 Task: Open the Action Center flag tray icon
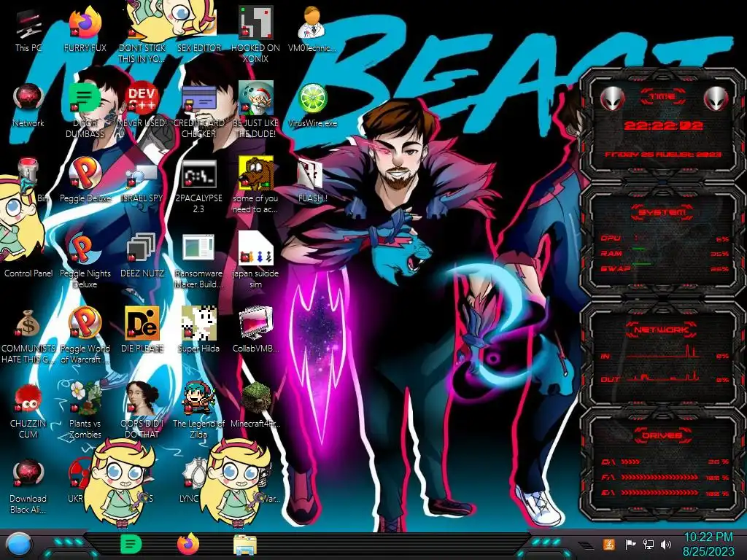click(x=630, y=544)
